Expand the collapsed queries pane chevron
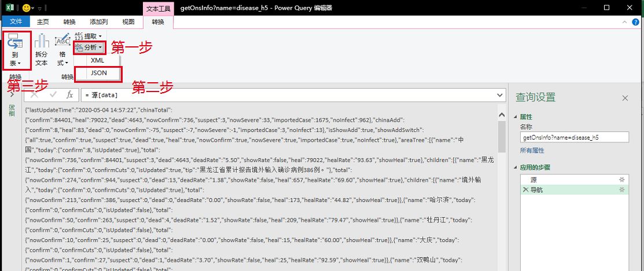 pos(12,95)
